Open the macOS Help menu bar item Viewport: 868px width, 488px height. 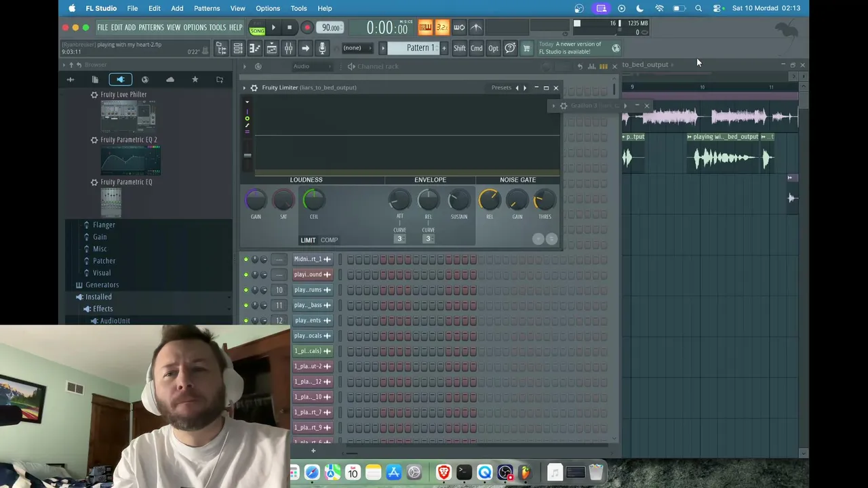[325, 8]
